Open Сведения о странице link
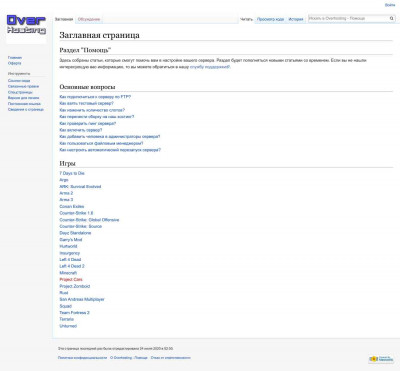Screen dimensions: 400x371 click(x=26, y=109)
